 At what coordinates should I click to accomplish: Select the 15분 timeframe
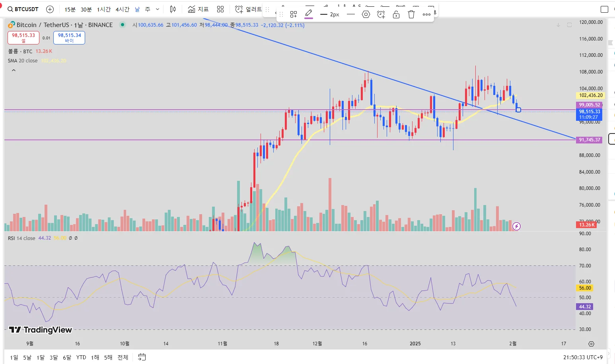click(x=70, y=9)
